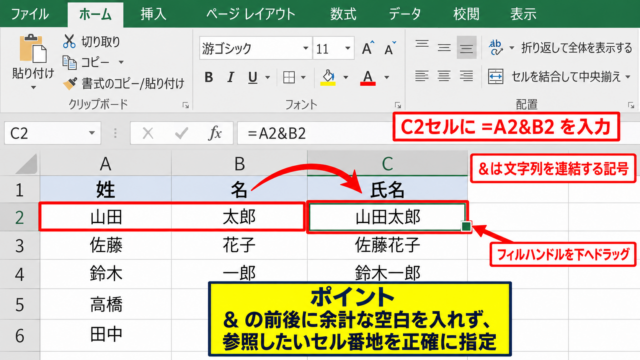
Task: Open the Copy dropdown arrow
Action: (121, 62)
